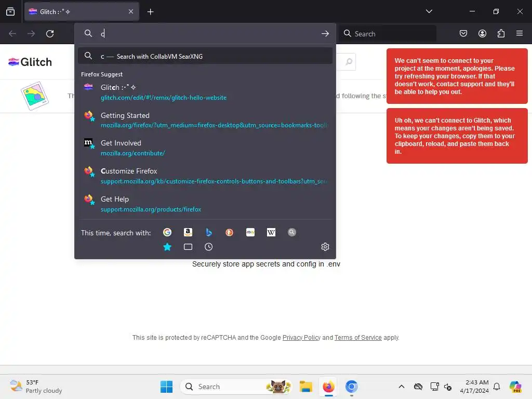Screen dimensions: 532x399
Task: Open the Glitch hello-website suggestion
Action: (x=205, y=92)
